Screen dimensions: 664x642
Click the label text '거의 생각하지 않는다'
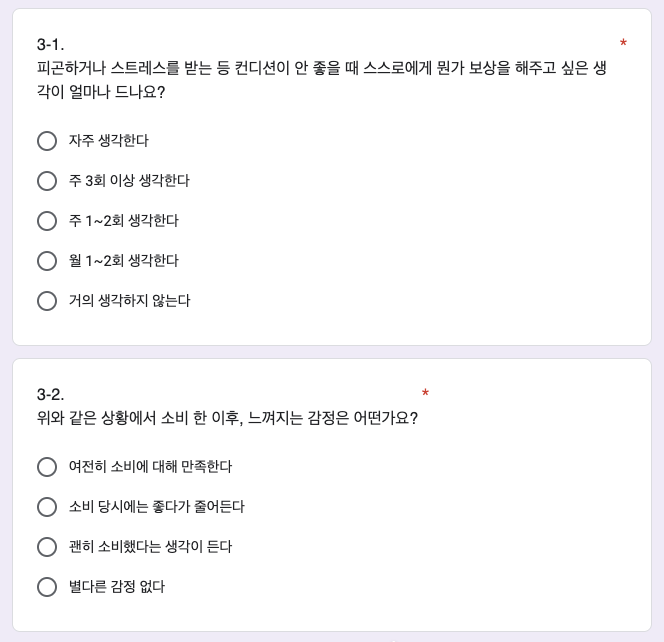click(130, 301)
